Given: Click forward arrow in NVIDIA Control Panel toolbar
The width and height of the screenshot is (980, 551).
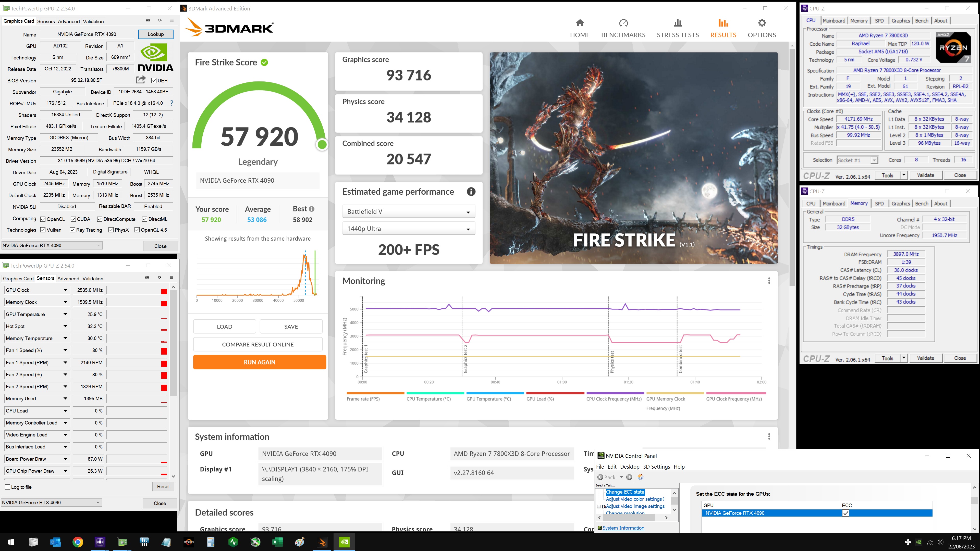Looking at the screenshot, I should tap(629, 477).
